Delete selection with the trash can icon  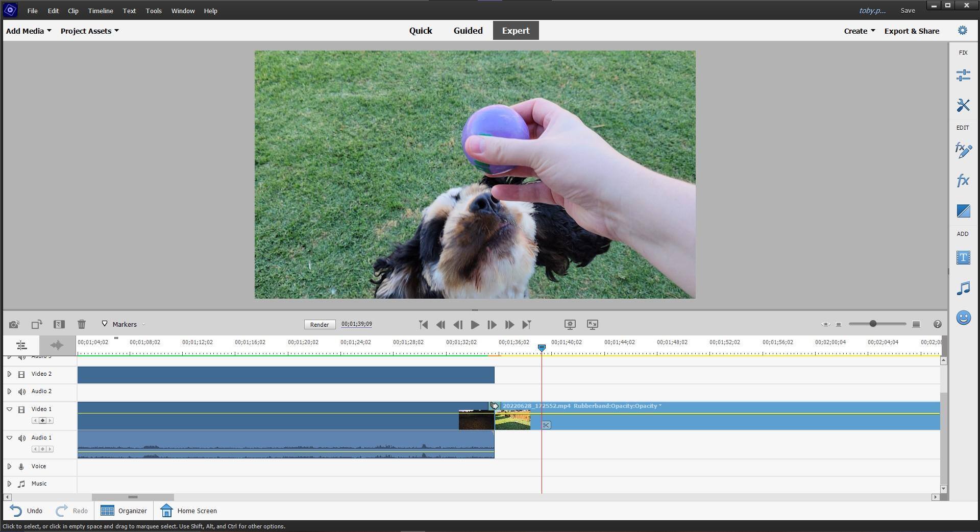(82, 324)
